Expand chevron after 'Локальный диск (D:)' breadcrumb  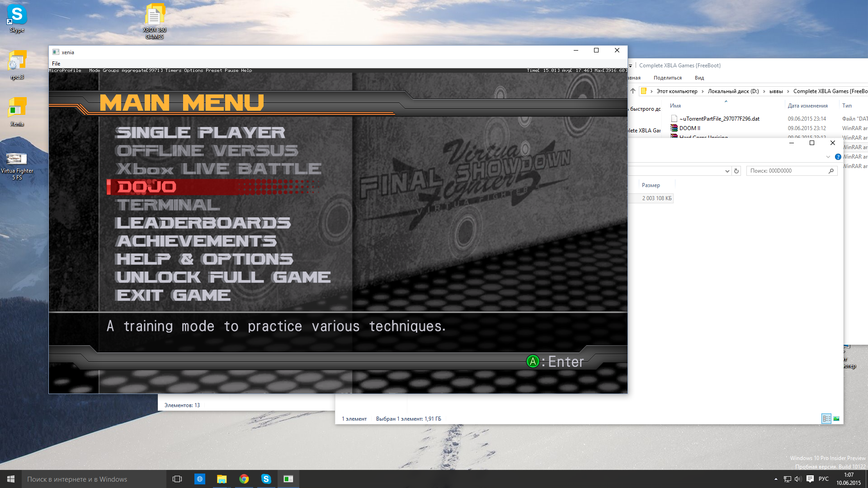pos(764,91)
